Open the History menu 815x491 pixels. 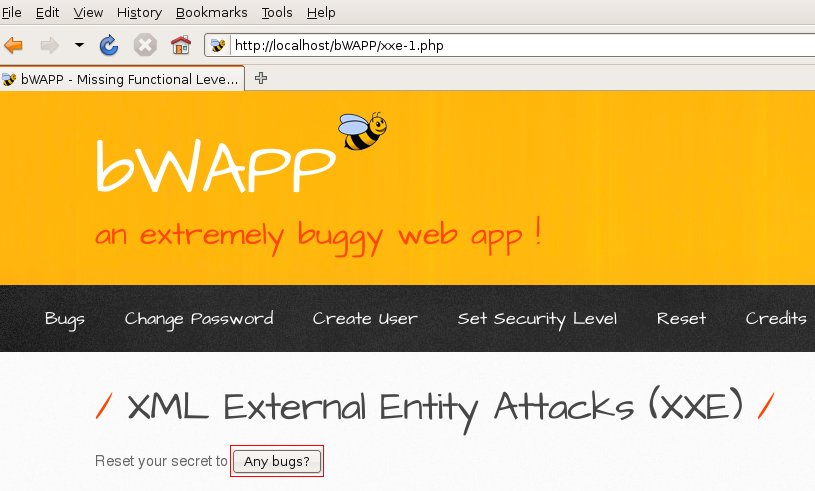pyautogui.click(x=139, y=12)
